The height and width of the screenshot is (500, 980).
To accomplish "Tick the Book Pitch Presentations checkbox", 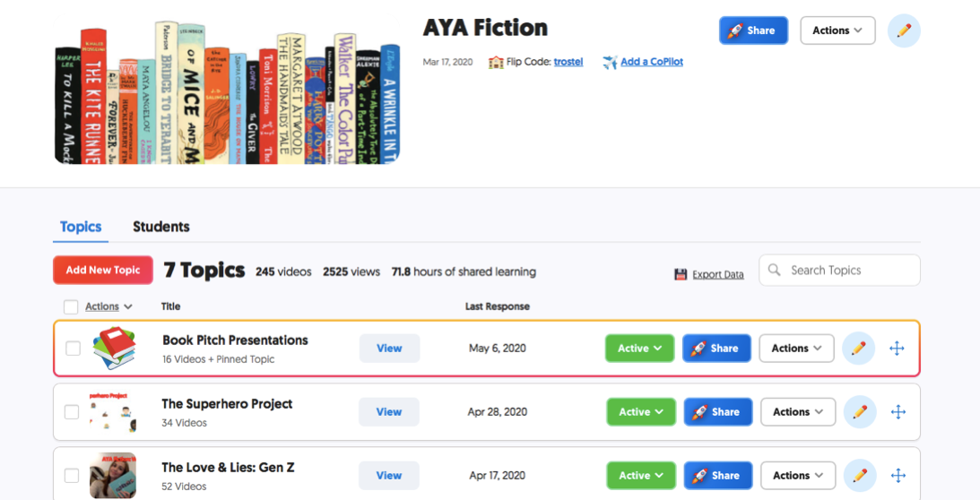I will point(73,349).
